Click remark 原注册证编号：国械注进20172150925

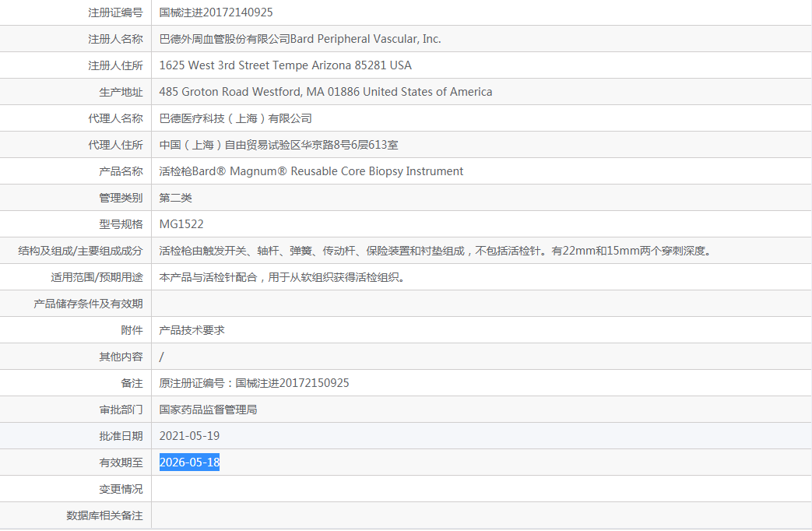click(255, 383)
